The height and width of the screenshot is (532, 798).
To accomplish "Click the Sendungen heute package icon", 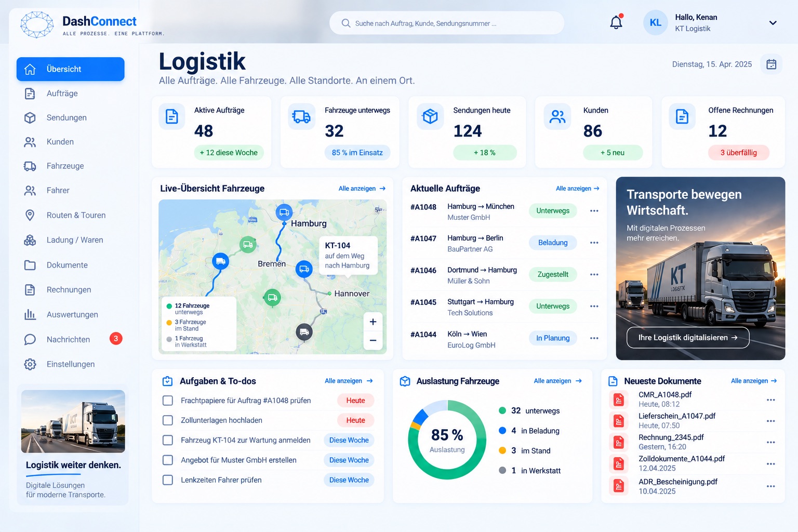I will [x=430, y=116].
